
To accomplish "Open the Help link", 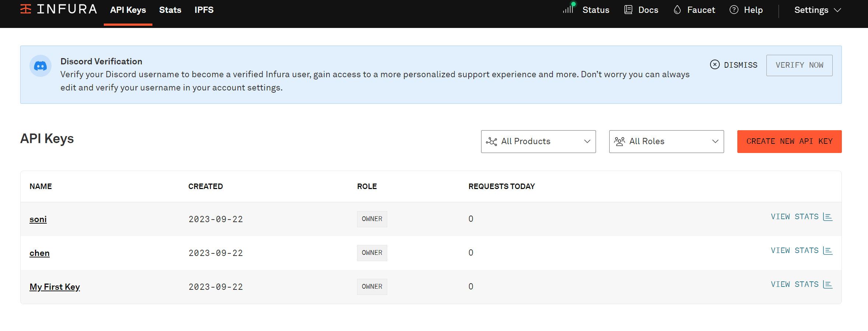I will [x=753, y=10].
